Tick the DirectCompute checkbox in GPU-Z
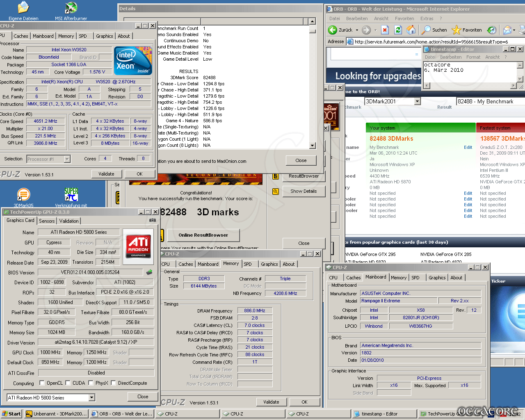This screenshot has height=420, width=525. [113, 383]
